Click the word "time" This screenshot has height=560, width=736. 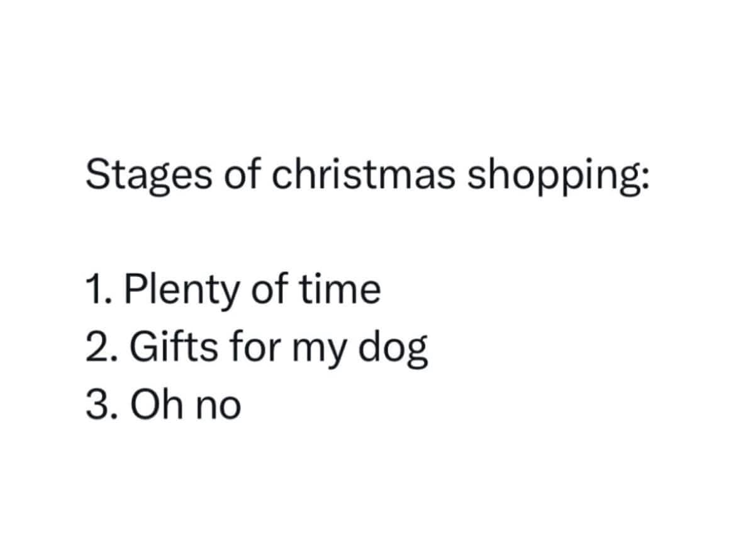[x=340, y=289]
